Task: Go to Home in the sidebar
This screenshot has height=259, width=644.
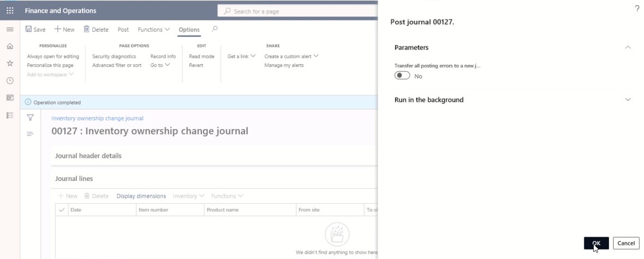Action: (x=9, y=46)
